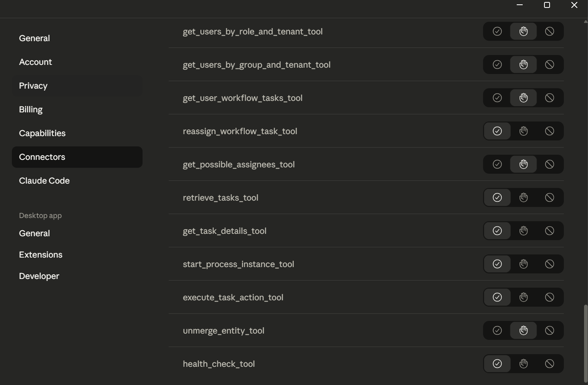588x385 pixels.
Task: Require approval for start_process_instance_tool
Action: coord(523,264)
